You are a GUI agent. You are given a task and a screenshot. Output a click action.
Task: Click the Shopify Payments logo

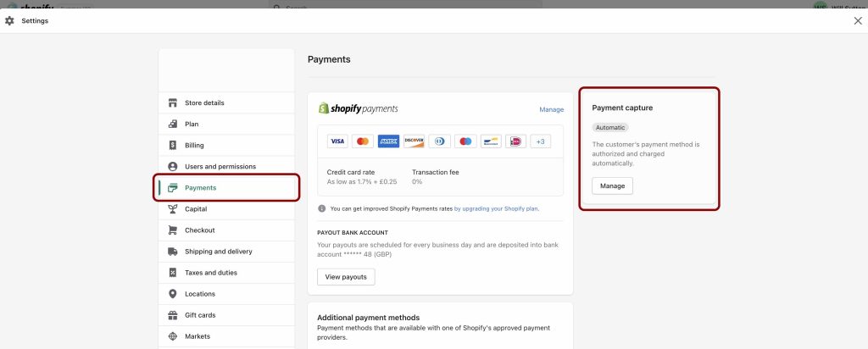[x=358, y=108]
